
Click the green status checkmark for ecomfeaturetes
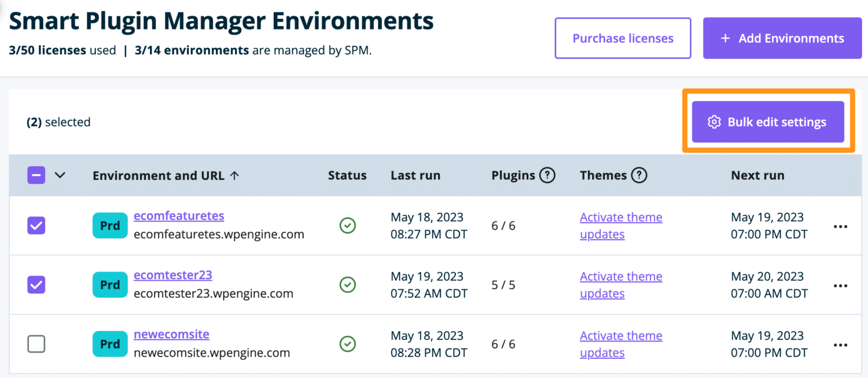(347, 225)
